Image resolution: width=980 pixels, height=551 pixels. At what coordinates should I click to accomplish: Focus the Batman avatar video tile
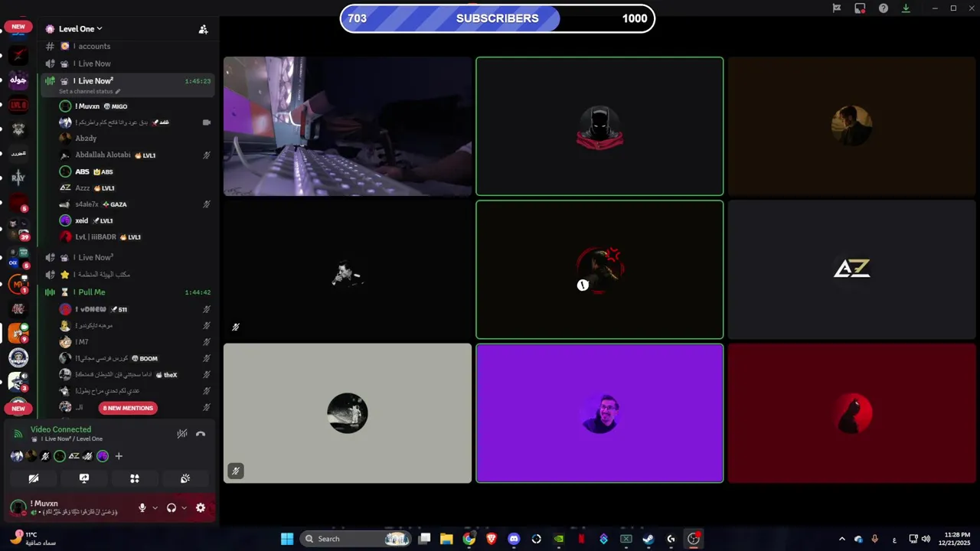tap(599, 126)
